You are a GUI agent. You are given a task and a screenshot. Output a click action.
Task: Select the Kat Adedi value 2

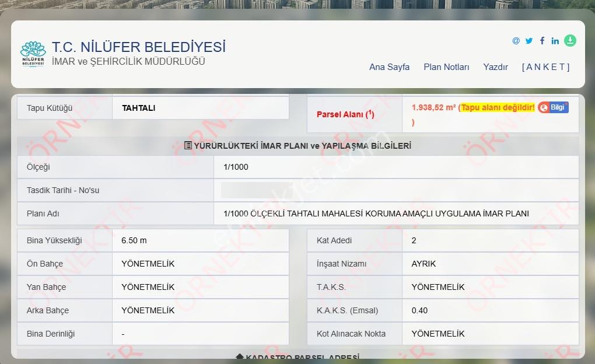tap(414, 240)
